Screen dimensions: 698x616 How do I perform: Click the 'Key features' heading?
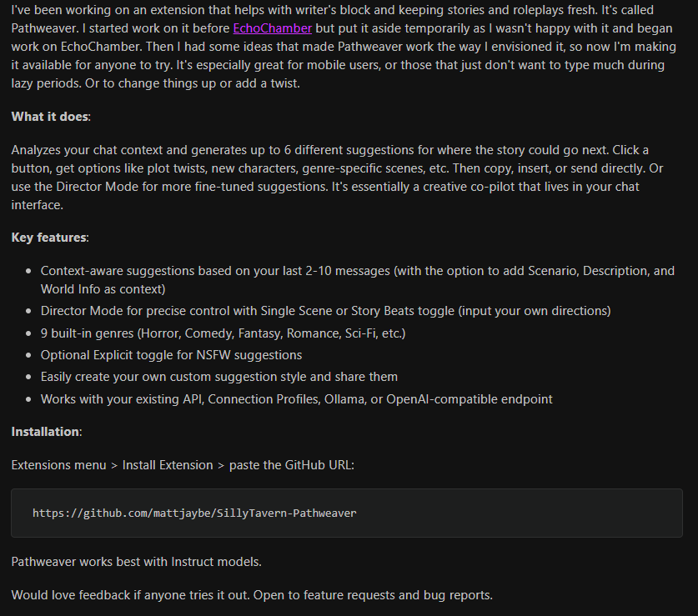click(48, 238)
